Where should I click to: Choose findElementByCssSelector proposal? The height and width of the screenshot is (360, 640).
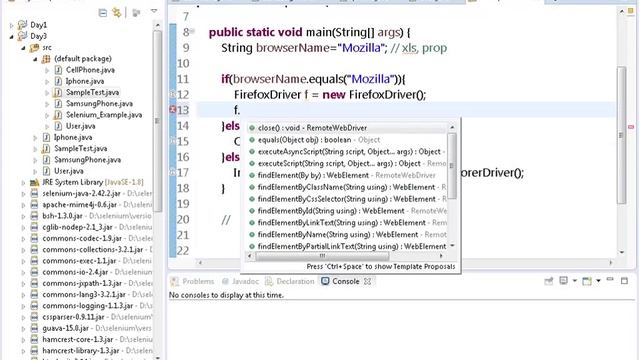click(x=346, y=199)
